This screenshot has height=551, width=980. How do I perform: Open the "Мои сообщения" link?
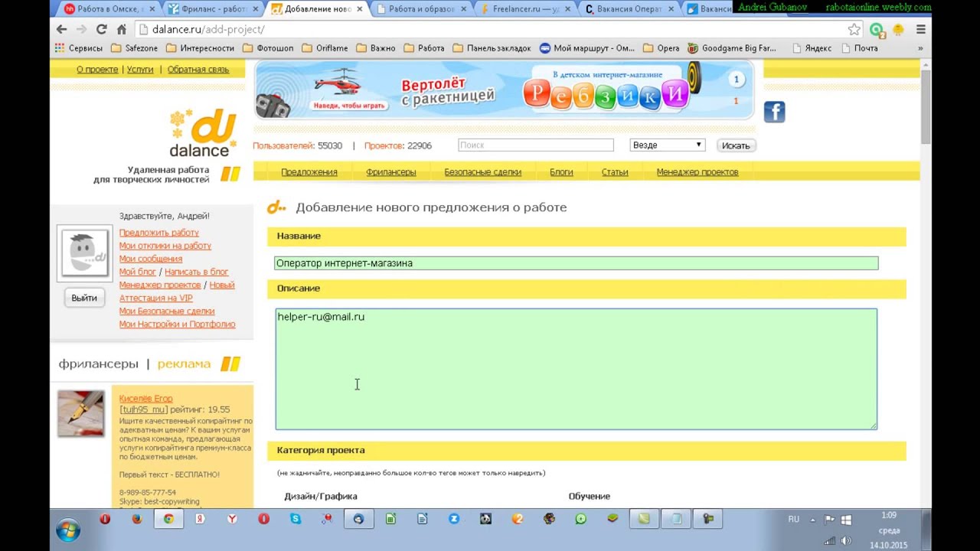pos(150,259)
